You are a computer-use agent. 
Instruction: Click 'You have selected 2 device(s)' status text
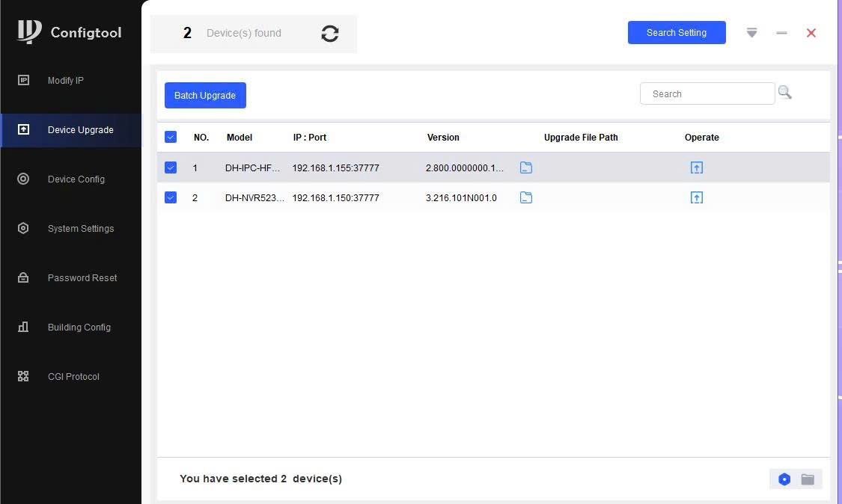pyautogui.click(x=260, y=479)
